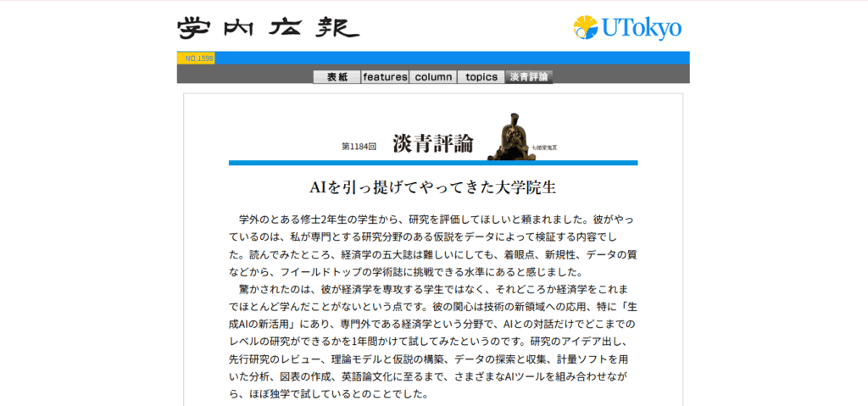Viewport: 868px width, 406px height.
Task: Click the UTokyo text in header
Action: coord(642,28)
